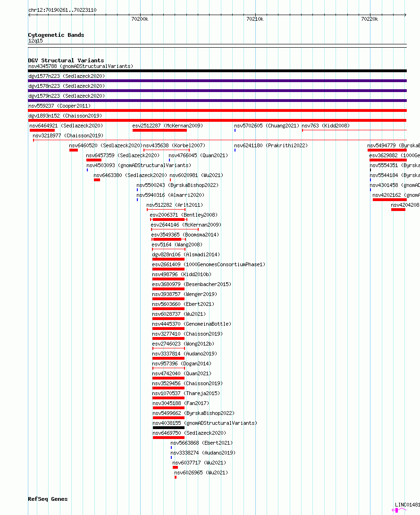Image resolution: width=420 pixels, height=515 pixels.
Task: Open nsv3045188 Fan2017 variant
Action: (x=181, y=403)
